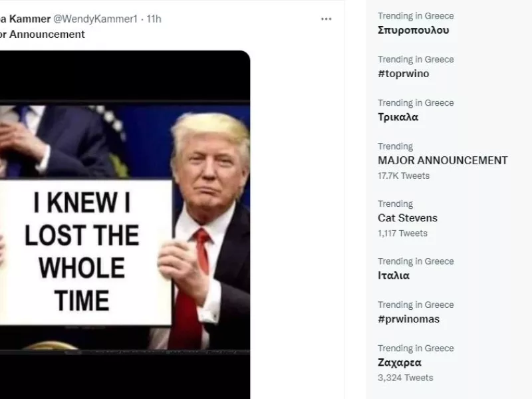
Task: Click Trending in Greece label above Ζαχαρεα
Action: click(x=416, y=348)
